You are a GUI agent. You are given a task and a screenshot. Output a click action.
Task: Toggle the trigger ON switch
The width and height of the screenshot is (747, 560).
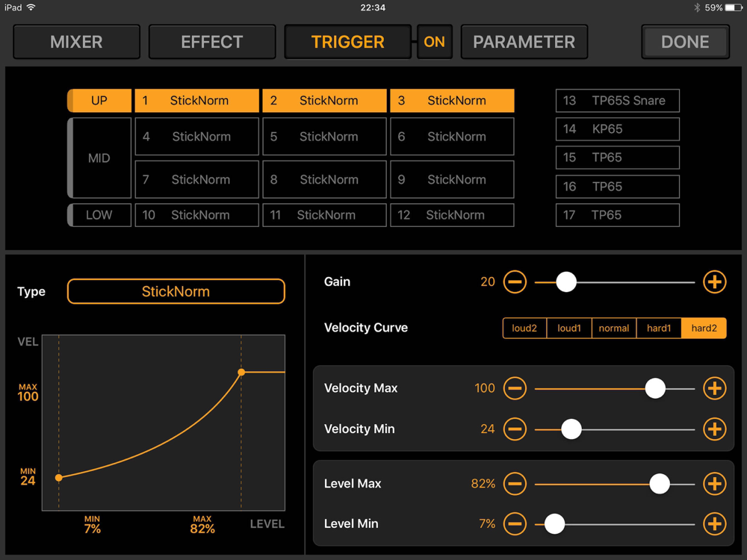[x=434, y=42]
